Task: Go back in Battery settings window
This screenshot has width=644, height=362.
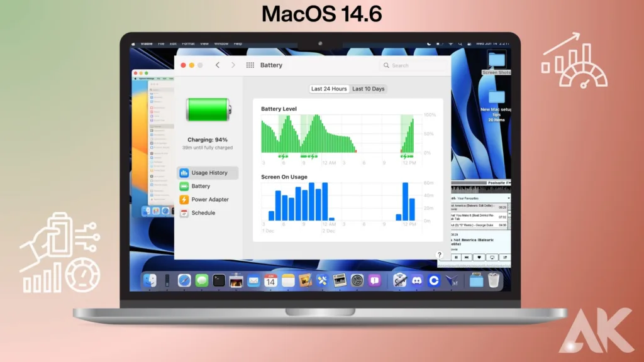Action: click(218, 65)
